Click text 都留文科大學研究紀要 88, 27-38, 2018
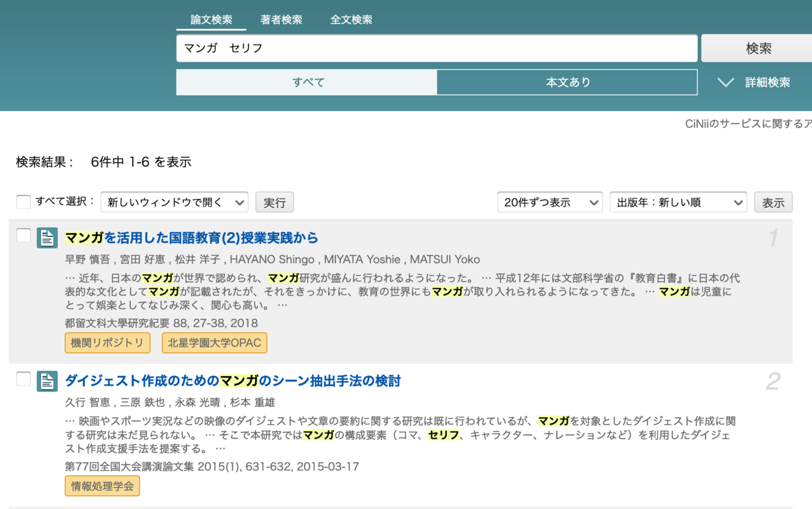Viewport: 812px width, 509px height. pos(161,323)
